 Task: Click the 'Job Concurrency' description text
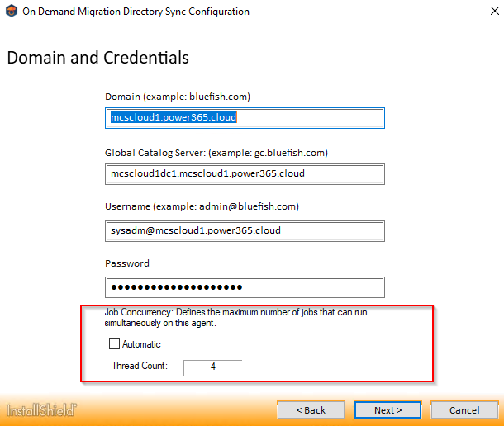click(235, 317)
